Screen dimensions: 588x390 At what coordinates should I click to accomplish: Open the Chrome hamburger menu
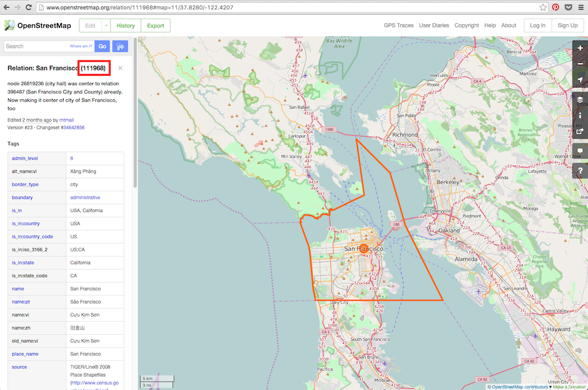pyautogui.click(x=581, y=7)
